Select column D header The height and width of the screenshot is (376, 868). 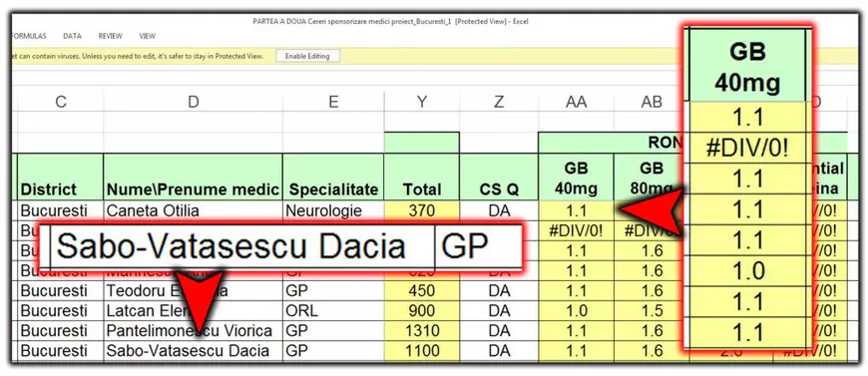(x=193, y=102)
